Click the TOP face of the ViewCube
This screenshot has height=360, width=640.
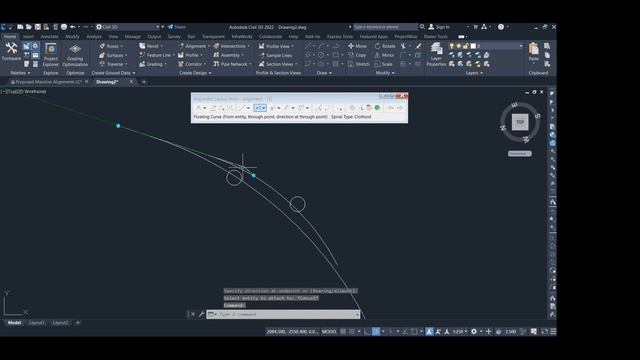[520, 122]
